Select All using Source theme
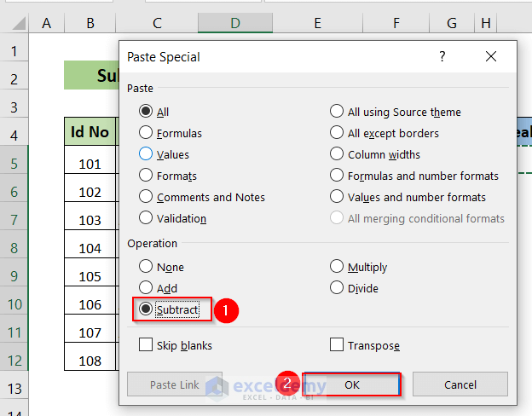The image size is (532, 416). (338, 112)
